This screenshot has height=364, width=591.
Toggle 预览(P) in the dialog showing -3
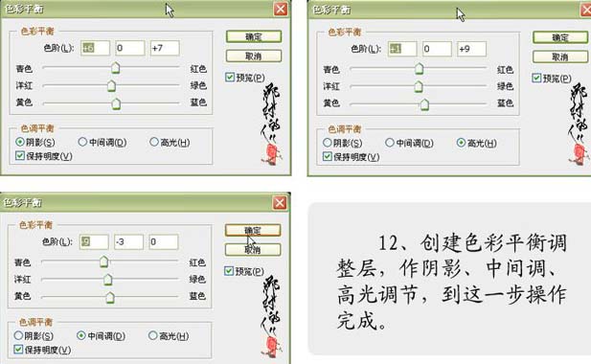229,271
